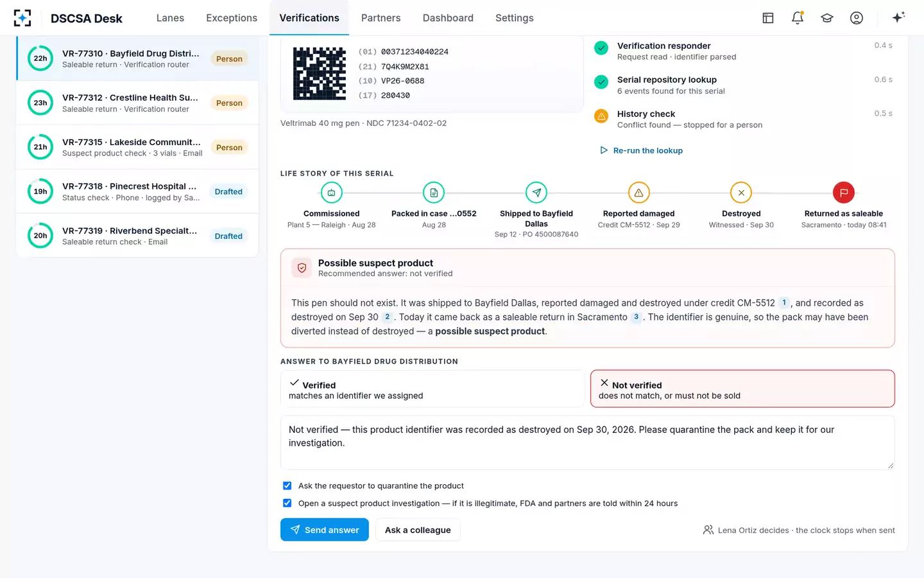The image size is (924, 578).
Task: Click serial value 7Q4K9M2X81
Action: (405, 66)
